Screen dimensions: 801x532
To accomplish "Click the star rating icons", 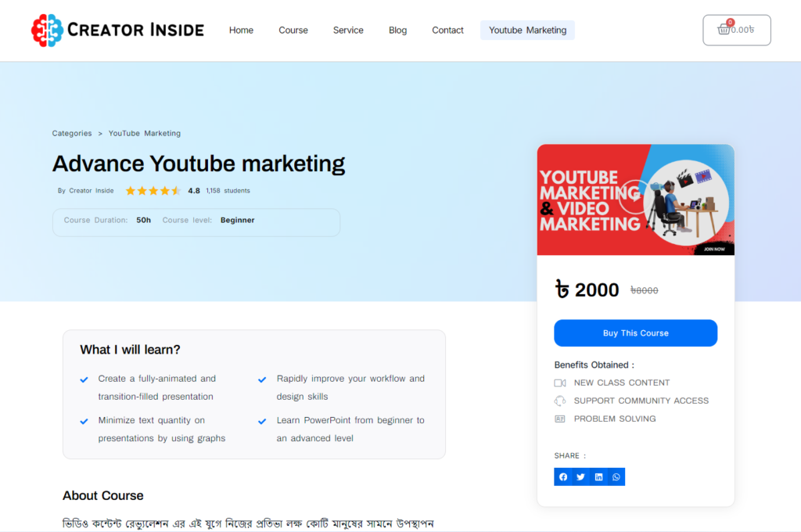I will click(153, 190).
